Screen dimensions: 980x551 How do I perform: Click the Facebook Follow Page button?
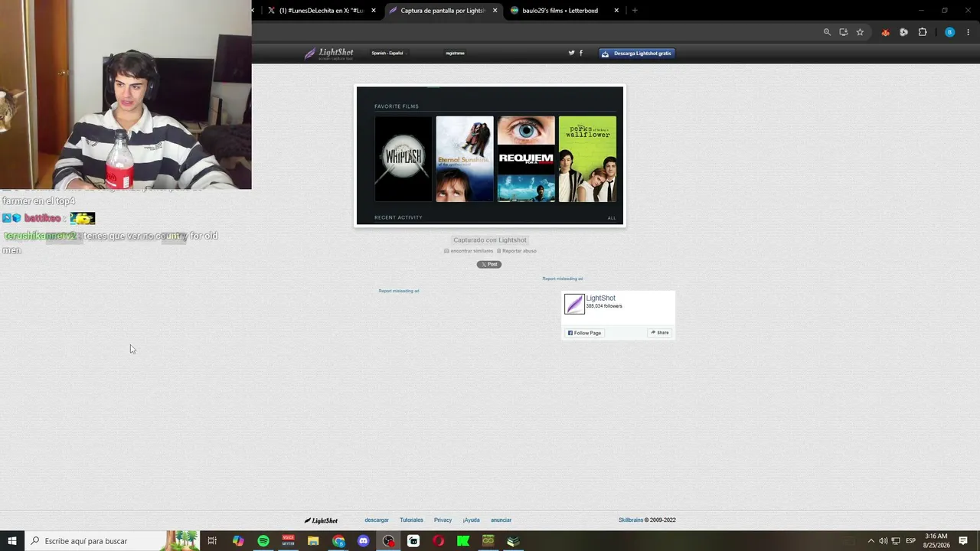(x=584, y=333)
